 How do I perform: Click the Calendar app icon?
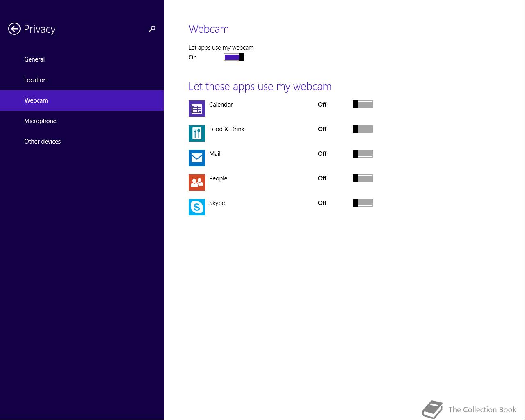coord(197,109)
